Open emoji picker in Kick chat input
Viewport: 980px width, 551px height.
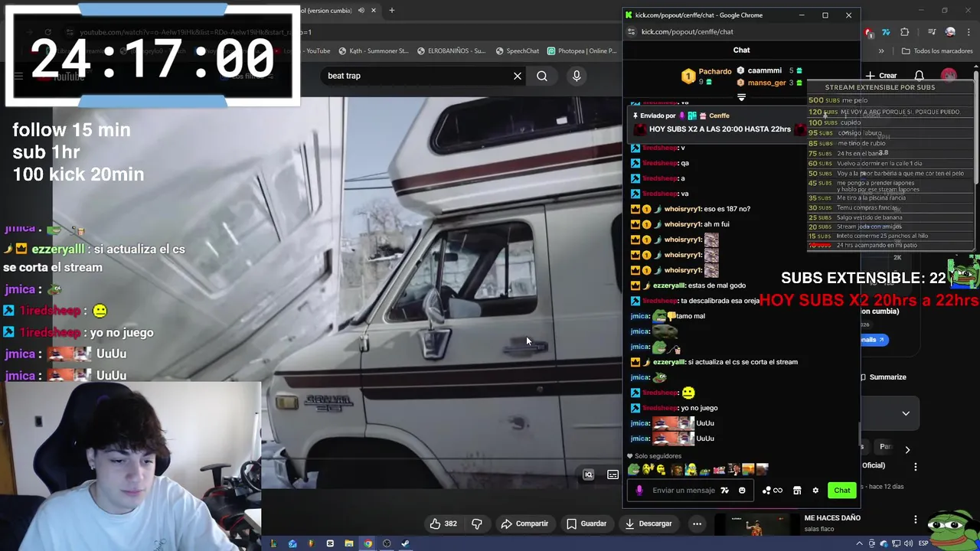(x=742, y=491)
